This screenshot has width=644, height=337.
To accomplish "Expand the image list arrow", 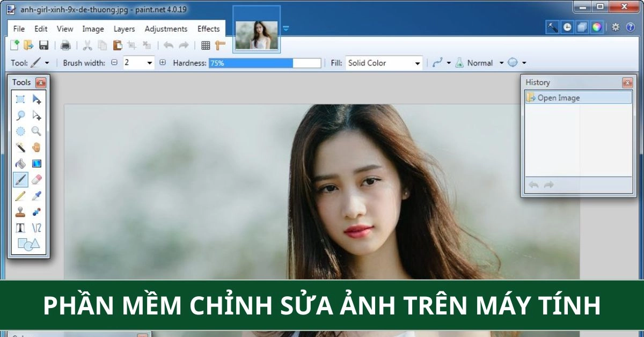I will pyautogui.click(x=286, y=28).
